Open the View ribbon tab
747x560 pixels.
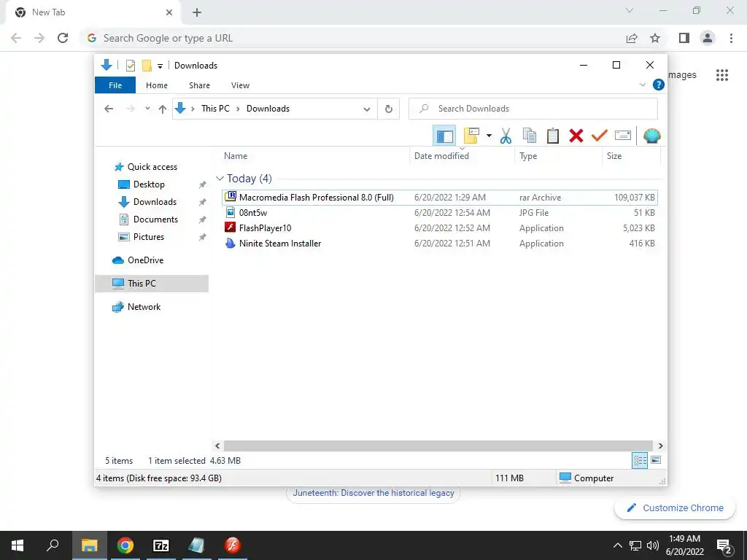pos(240,85)
